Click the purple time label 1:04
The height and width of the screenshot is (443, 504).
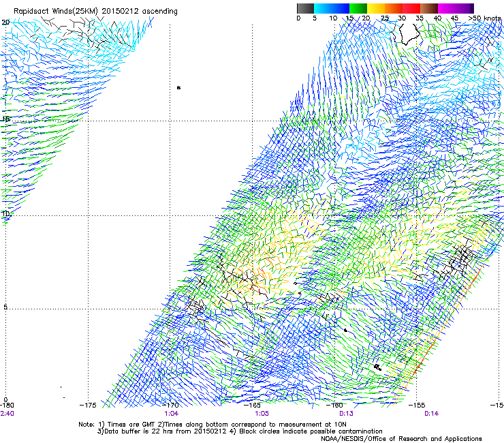(172, 414)
